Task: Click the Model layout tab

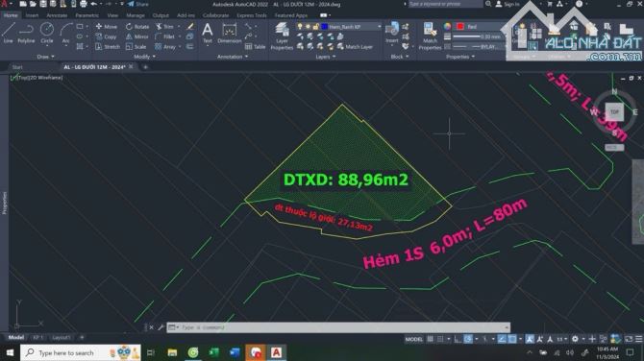Action: pyautogui.click(x=16, y=337)
